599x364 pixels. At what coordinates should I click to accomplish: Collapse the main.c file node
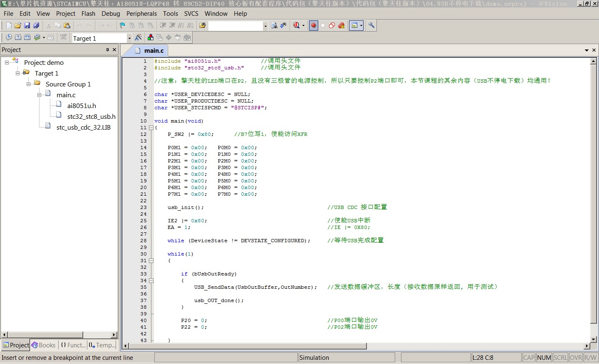click(39, 95)
